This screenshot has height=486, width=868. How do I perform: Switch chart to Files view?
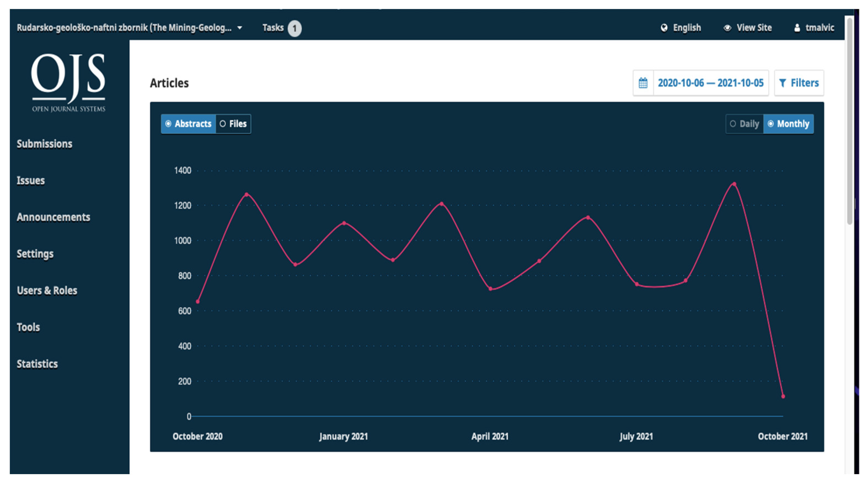233,124
